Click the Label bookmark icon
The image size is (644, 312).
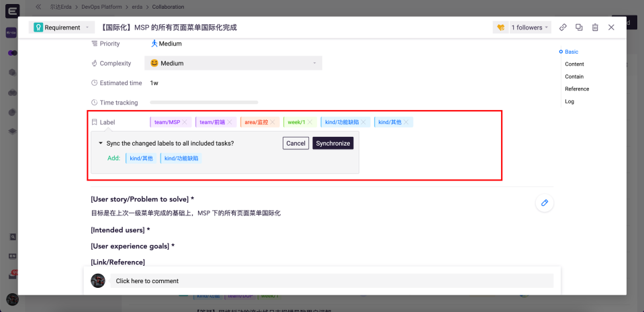[94, 122]
